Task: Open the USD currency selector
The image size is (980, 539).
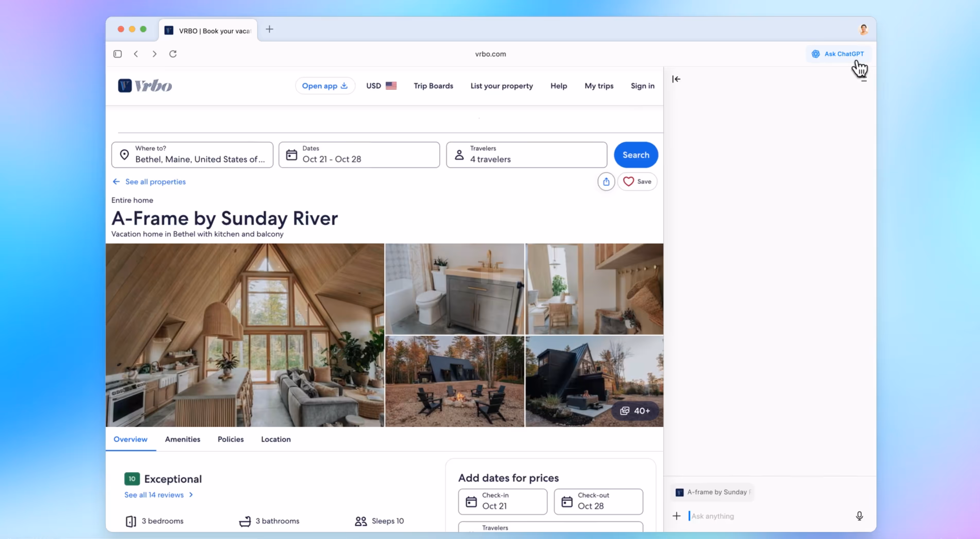Action: tap(381, 86)
